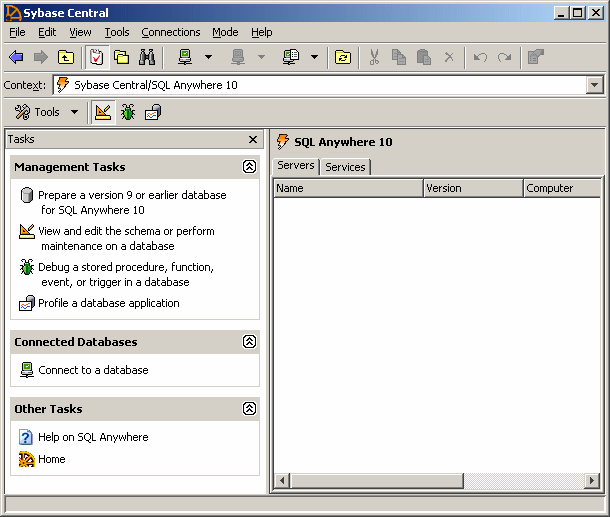Click the Forward arrow toolbar icon
Image resolution: width=610 pixels, height=517 pixels.
[x=40, y=57]
